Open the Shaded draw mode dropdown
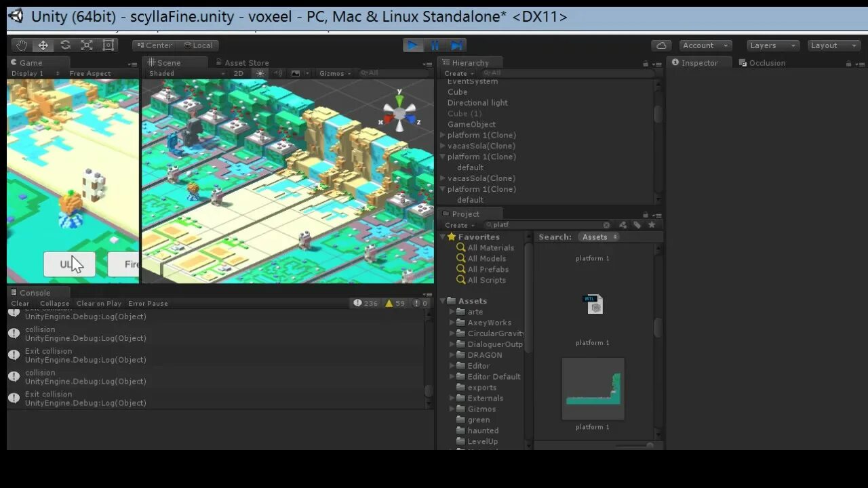 click(186, 73)
